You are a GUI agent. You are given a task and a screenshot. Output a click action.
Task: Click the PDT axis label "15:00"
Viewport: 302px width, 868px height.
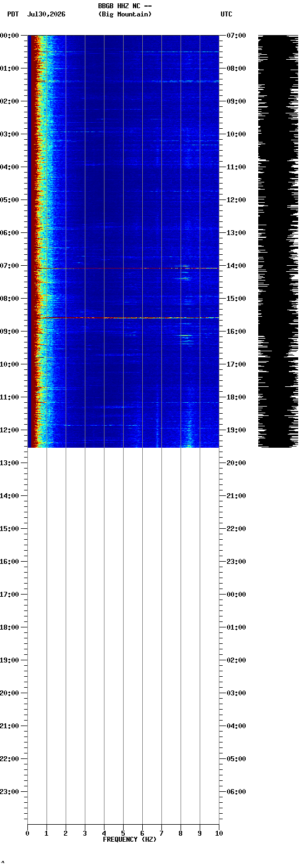pos(10,529)
